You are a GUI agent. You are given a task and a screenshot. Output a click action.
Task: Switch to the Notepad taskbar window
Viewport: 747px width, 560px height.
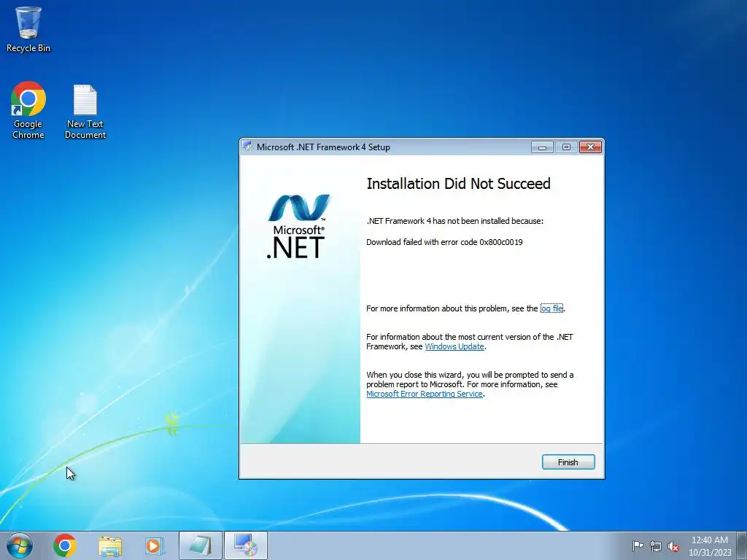tap(201, 545)
